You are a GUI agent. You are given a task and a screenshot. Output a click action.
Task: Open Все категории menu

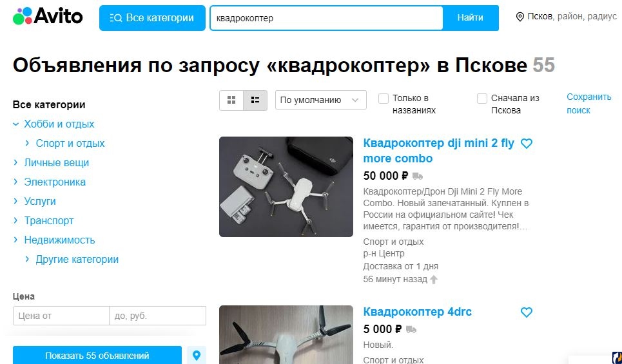point(152,18)
